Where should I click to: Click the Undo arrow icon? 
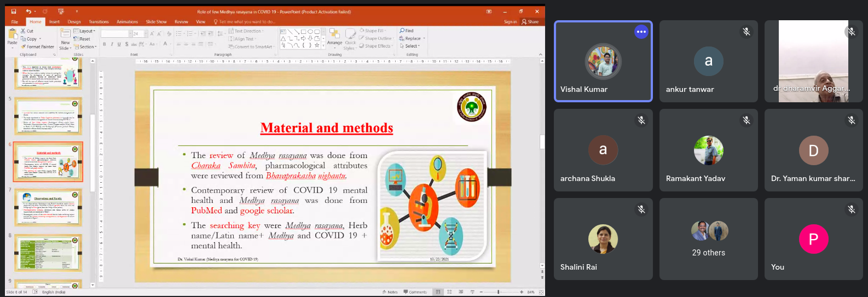point(28,11)
